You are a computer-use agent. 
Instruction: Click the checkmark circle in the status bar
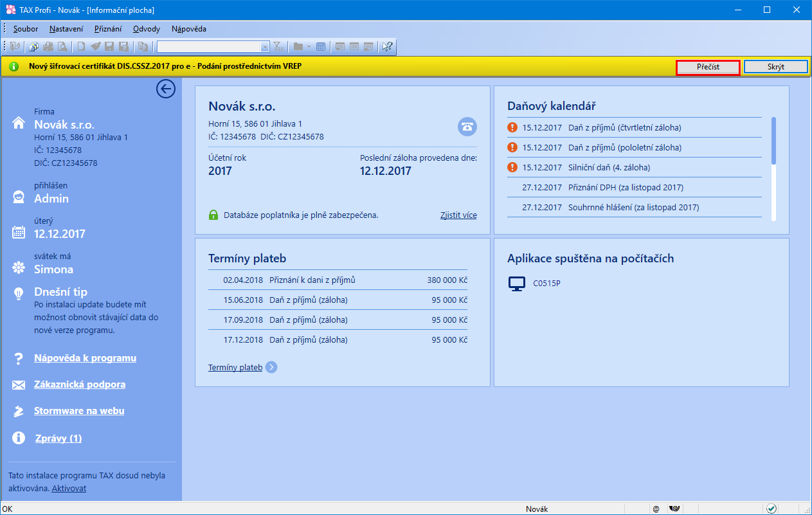pyautogui.click(x=771, y=509)
